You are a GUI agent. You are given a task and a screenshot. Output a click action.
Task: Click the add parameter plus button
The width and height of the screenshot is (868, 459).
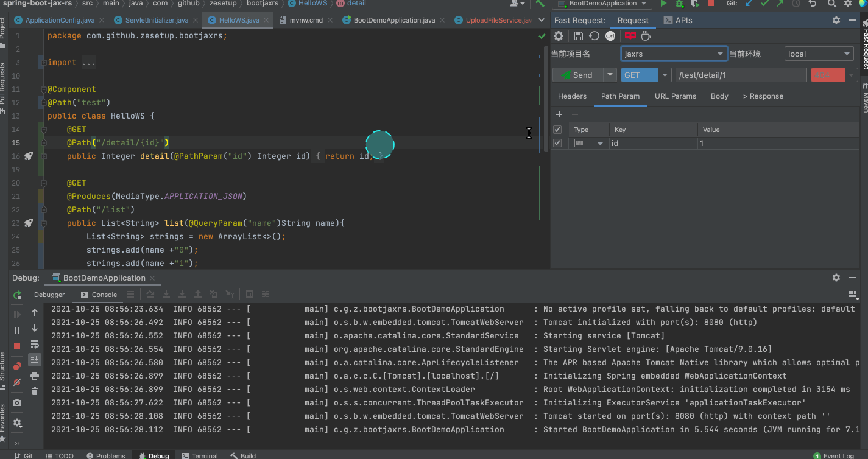[x=559, y=114]
